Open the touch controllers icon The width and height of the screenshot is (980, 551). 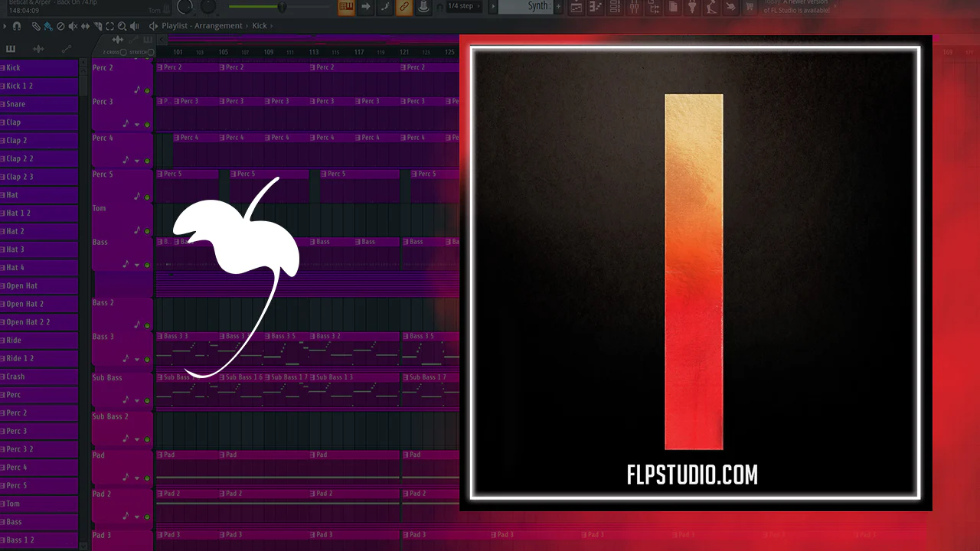coord(730,7)
